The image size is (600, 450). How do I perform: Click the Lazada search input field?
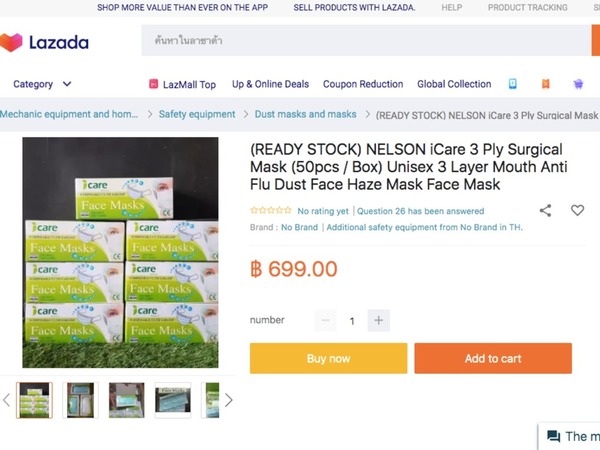(366, 40)
